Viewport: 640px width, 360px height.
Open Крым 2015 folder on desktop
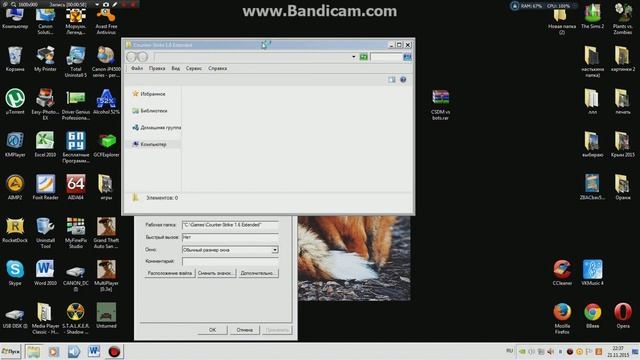pyautogui.click(x=622, y=144)
